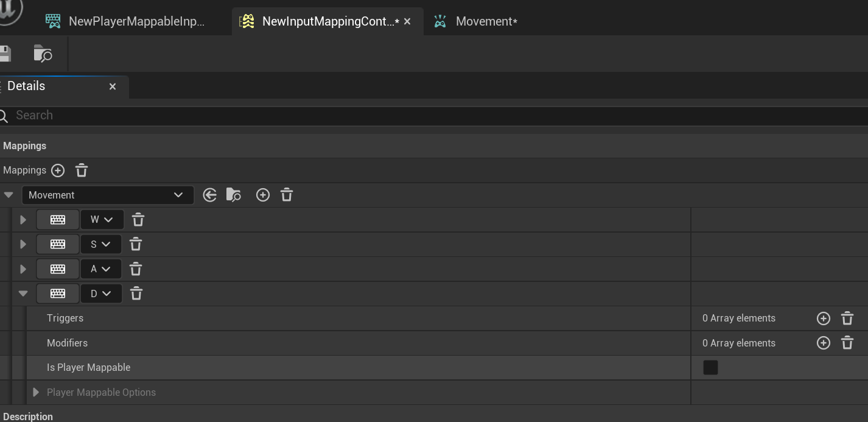The image size is (868, 422).
Task: Add a Triggers array element
Action: 823,318
